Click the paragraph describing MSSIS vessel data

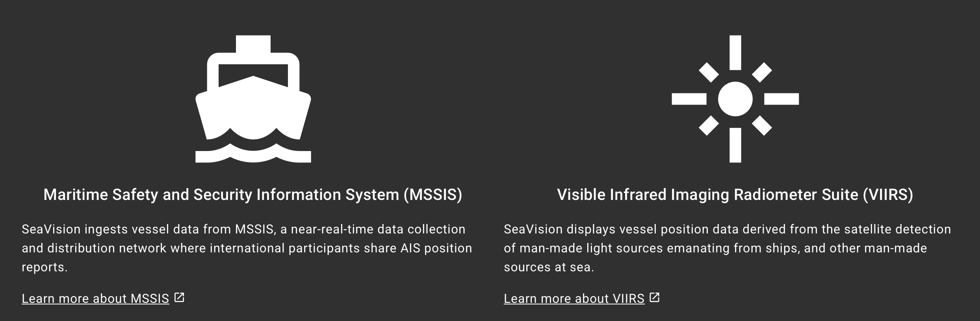coord(247,248)
